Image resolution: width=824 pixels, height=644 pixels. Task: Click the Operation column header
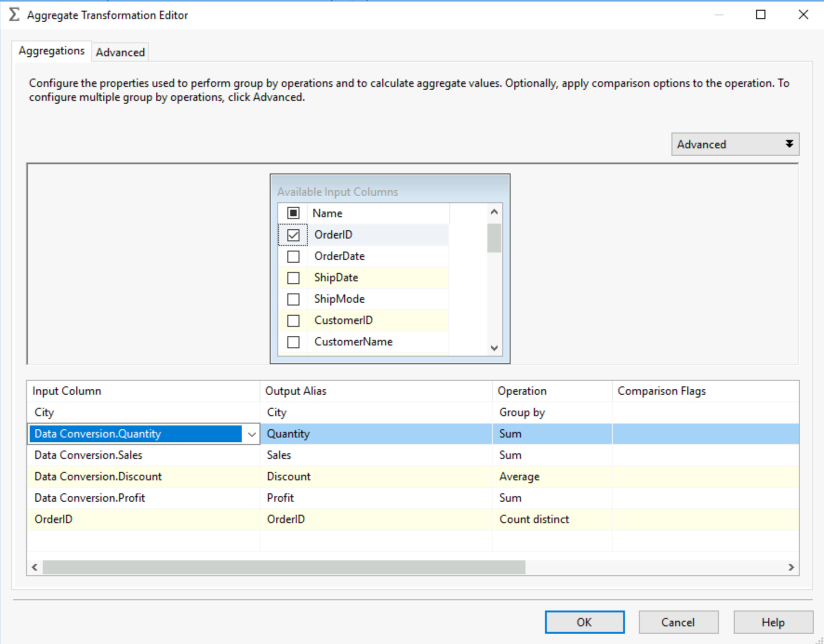[552, 391]
